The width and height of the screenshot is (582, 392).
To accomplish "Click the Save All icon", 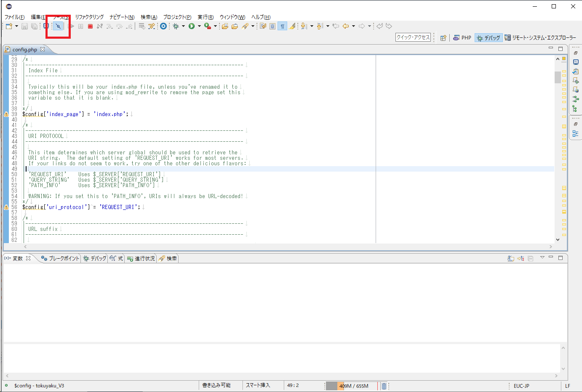I will pyautogui.click(x=34, y=26).
